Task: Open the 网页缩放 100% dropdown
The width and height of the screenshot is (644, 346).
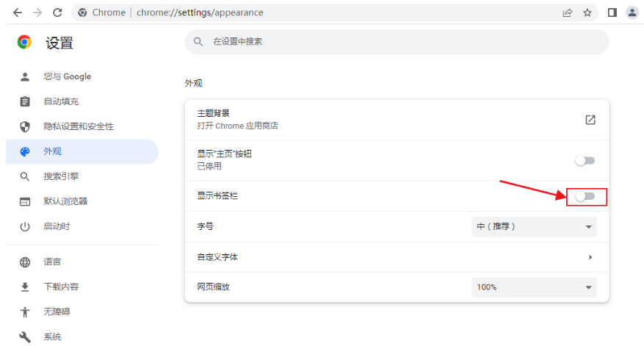Action: (x=534, y=287)
